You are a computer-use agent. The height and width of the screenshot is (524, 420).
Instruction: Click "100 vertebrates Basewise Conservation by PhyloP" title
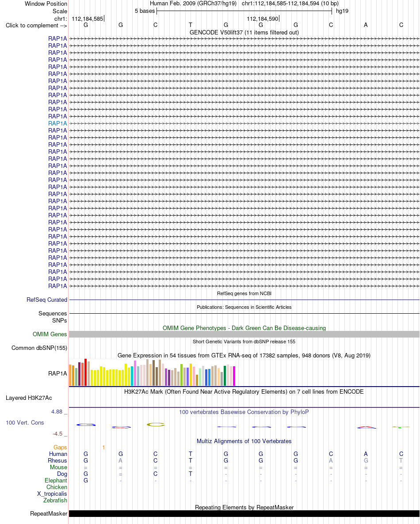[244, 412]
